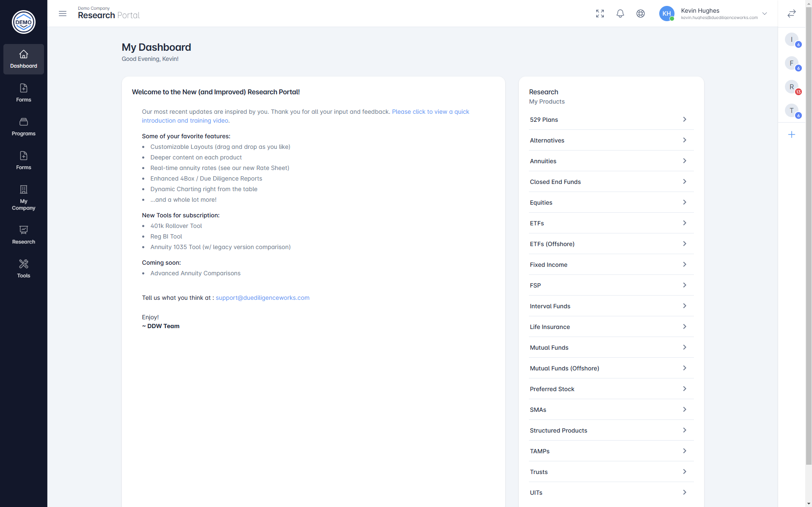Open SMAs product row
Viewport: 812px width, 507px height.
(611, 410)
